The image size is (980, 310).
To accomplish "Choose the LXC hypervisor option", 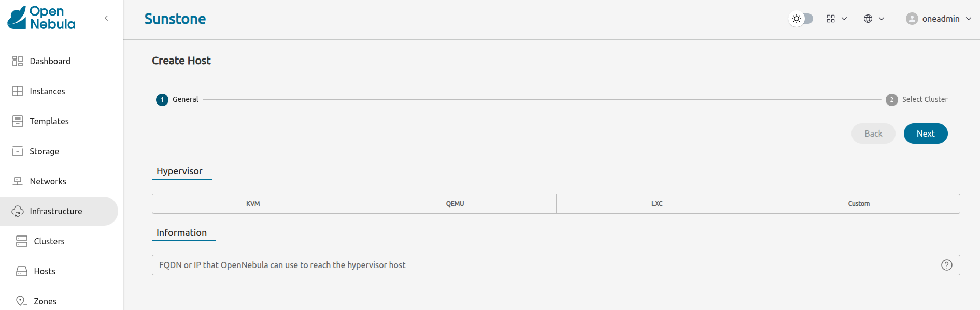I will tap(657, 204).
